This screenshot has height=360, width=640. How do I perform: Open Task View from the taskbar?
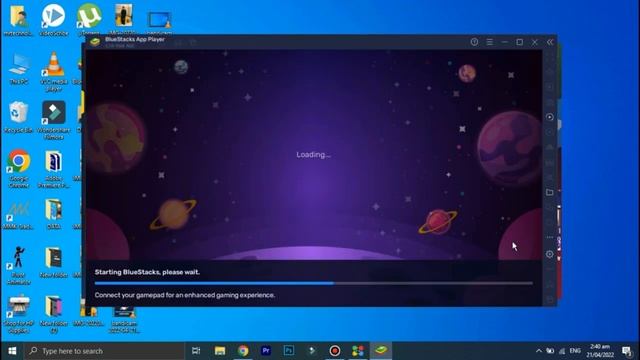coord(196,351)
